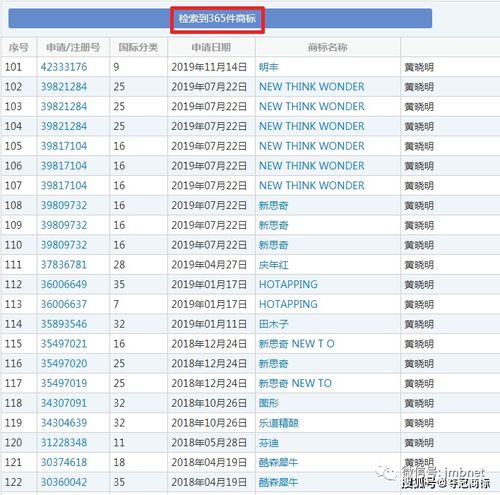Open HOTAPPING link in row 113
The width and height of the screenshot is (500, 495).
coord(288,304)
